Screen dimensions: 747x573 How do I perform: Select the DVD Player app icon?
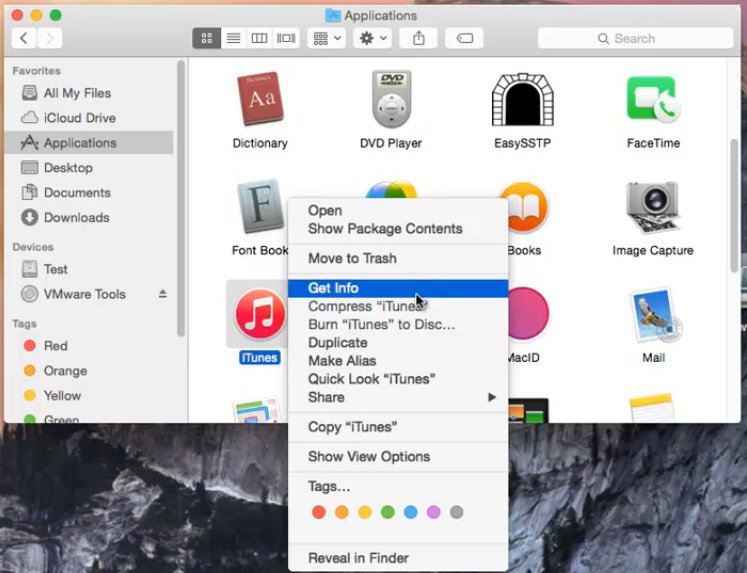click(x=391, y=99)
